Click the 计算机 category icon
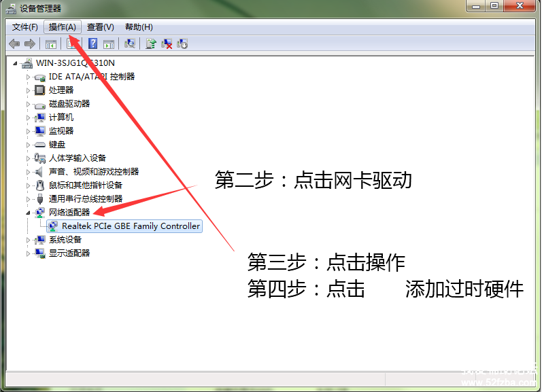Image resolution: width=542 pixels, height=392 pixels. (40, 118)
